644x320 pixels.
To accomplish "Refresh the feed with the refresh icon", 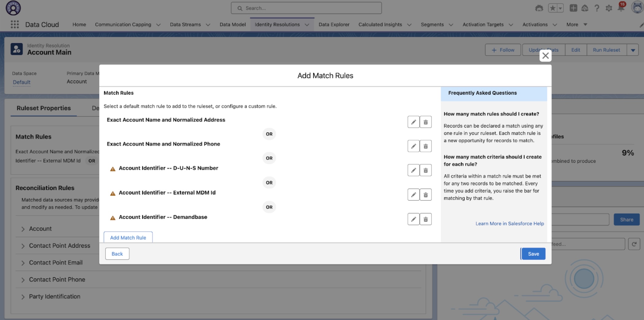I will pos(634,244).
